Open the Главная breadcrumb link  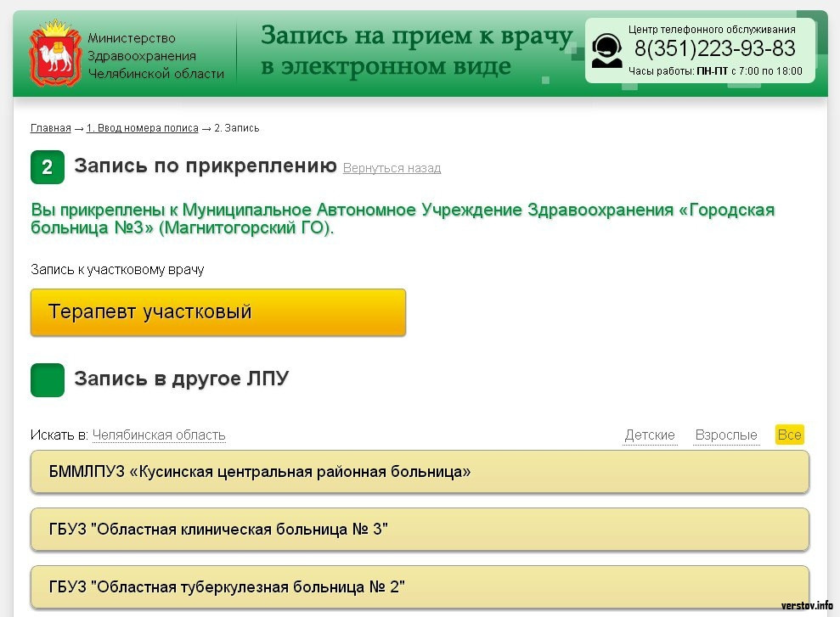tap(50, 128)
